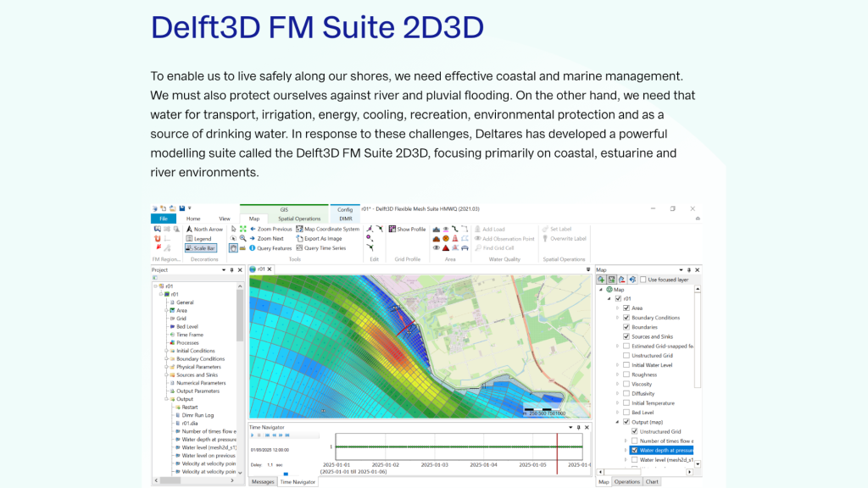Open the Spatial Operations ribbon tab

coord(299,219)
